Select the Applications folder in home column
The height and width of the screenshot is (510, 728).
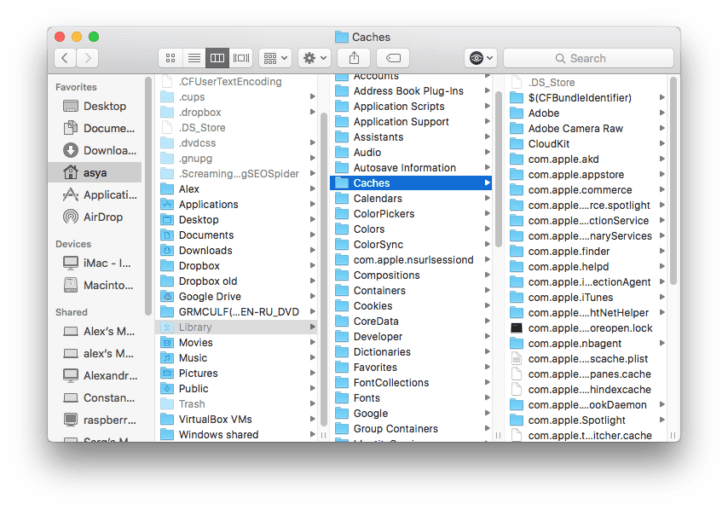point(237,204)
